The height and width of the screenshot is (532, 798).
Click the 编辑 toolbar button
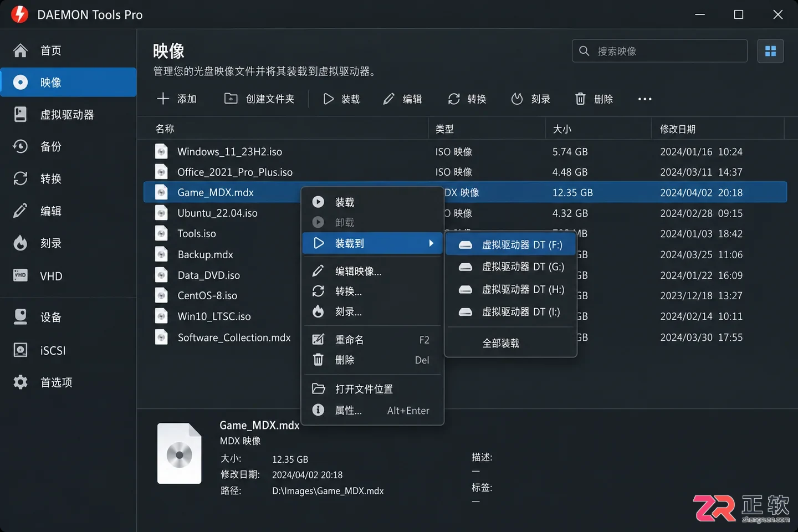tap(403, 99)
